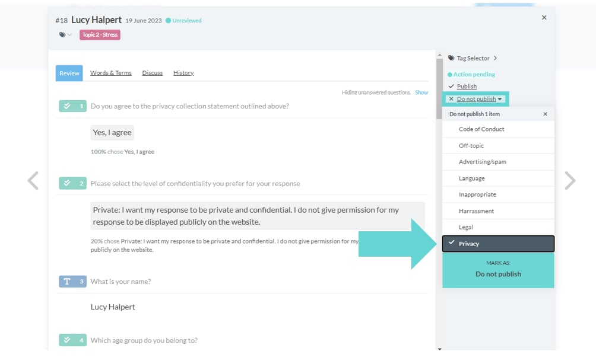This screenshot has height=364, width=596.
Task: Open the Words & Terms tab
Action: tap(110, 73)
